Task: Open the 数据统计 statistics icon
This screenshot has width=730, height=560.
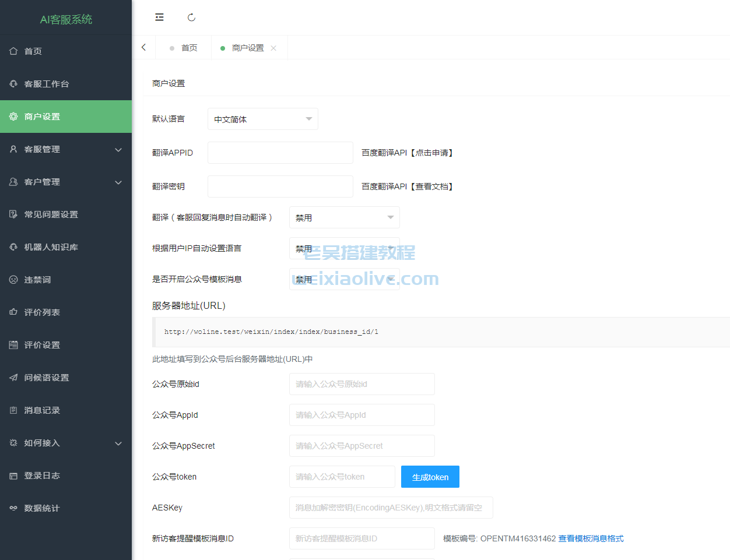Action: tap(13, 508)
